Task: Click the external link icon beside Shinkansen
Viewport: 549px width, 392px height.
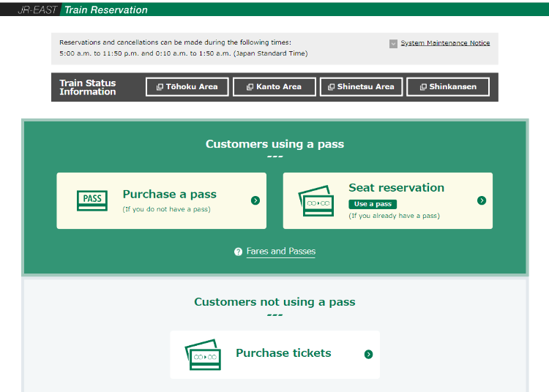Action: point(423,87)
